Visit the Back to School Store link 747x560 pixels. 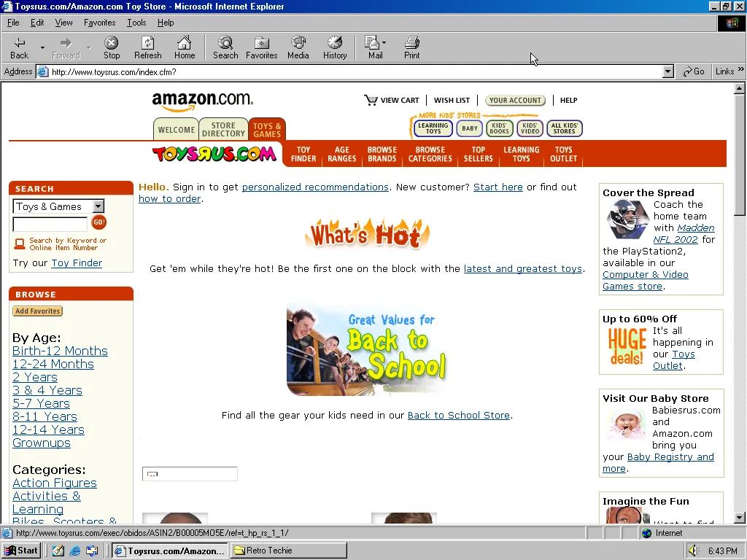pos(458,415)
